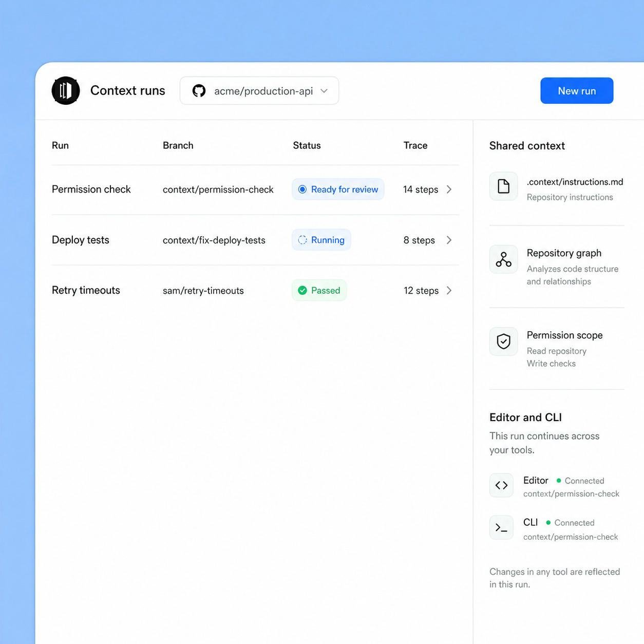Open the acme/production-api repository dropdown
Viewport: 644px width, 644px height.
(259, 91)
